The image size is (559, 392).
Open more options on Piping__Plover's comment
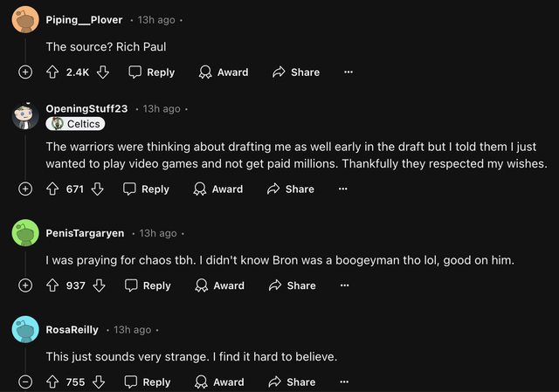349,72
